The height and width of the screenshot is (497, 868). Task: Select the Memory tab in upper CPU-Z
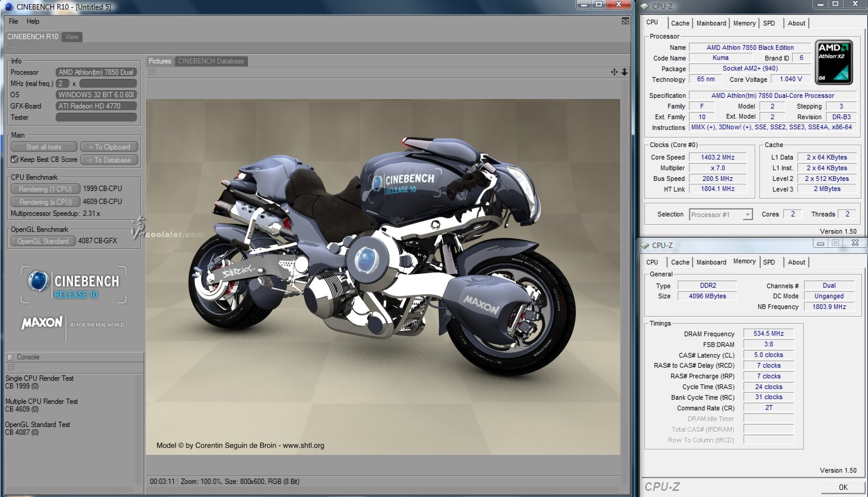tap(744, 23)
